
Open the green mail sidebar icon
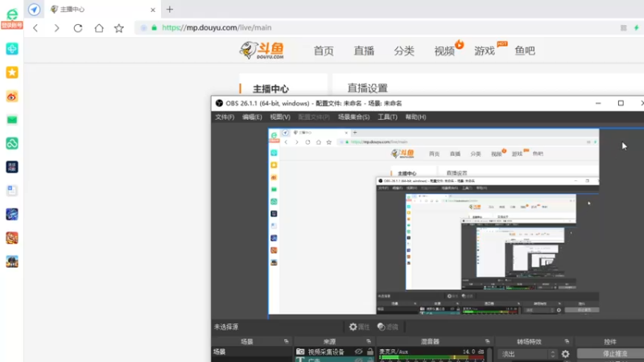tap(12, 120)
